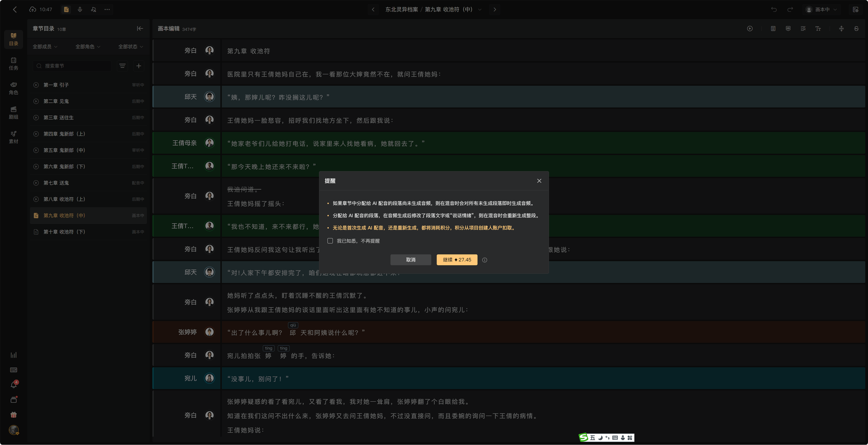Click the line “没事儿，别问了！”
Viewport: 868px width, 445px height.
pos(258,379)
